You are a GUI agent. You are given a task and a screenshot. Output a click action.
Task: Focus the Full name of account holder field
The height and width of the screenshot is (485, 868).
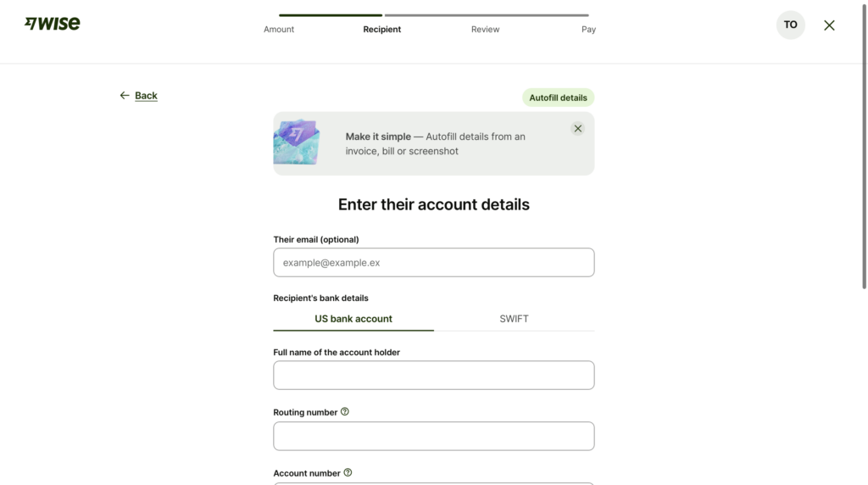[x=433, y=376]
